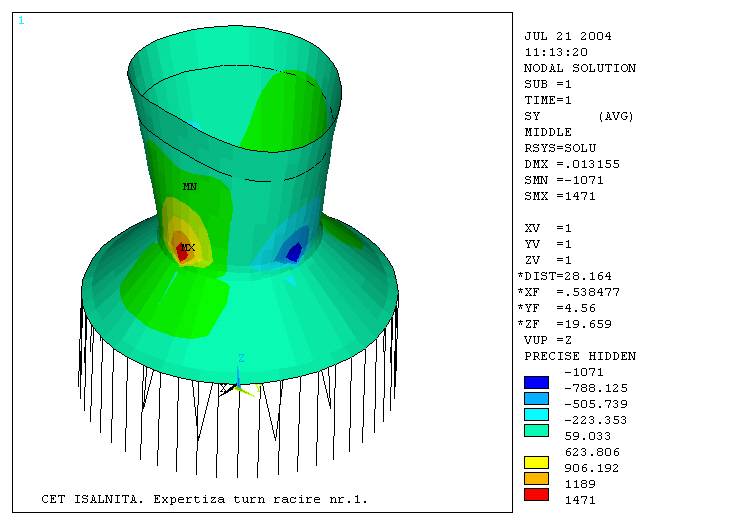This screenshot has height=525, width=744.
Task: Click the PRECISE HIDDEN label
Action: pyautogui.click(x=579, y=356)
